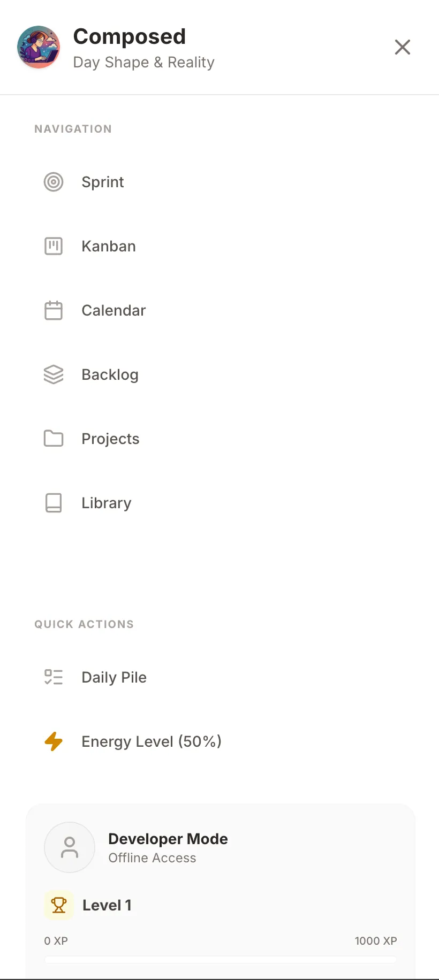
Task: Click the Projects folder icon
Action: coord(54,439)
